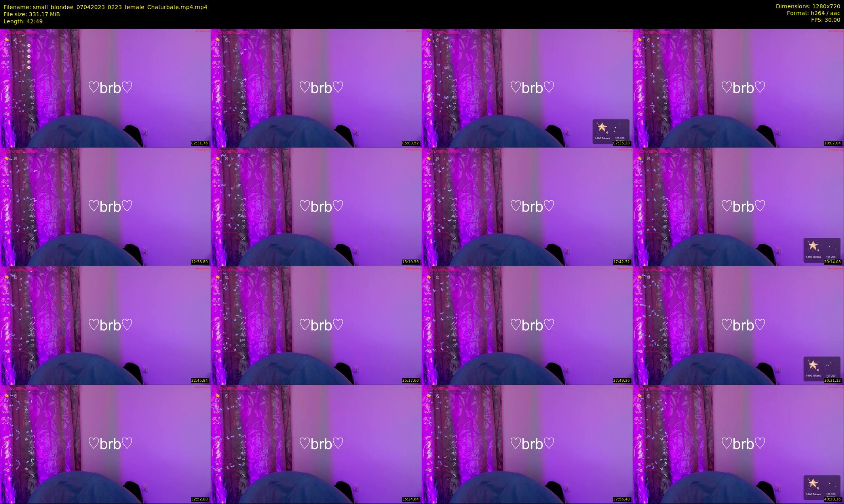Jump to the 27:49.36 frame
Screen dimensions: 844x504
(x=527, y=325)
